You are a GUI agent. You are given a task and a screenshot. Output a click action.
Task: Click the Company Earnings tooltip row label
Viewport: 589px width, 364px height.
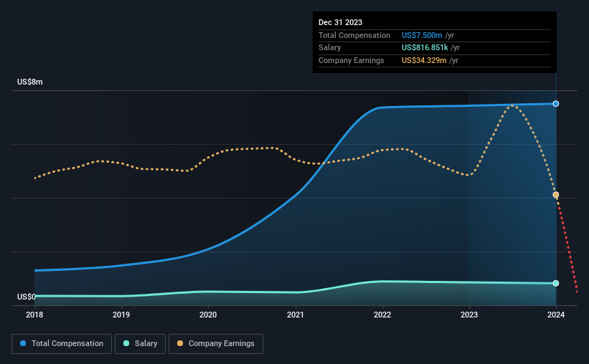tap(352, 60)
